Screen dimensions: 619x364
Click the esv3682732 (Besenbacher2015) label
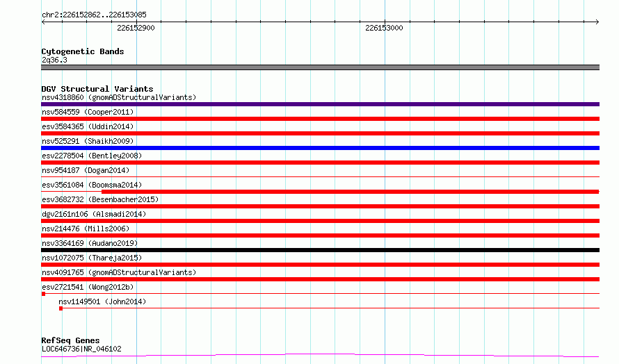click(x=100, y=199)
